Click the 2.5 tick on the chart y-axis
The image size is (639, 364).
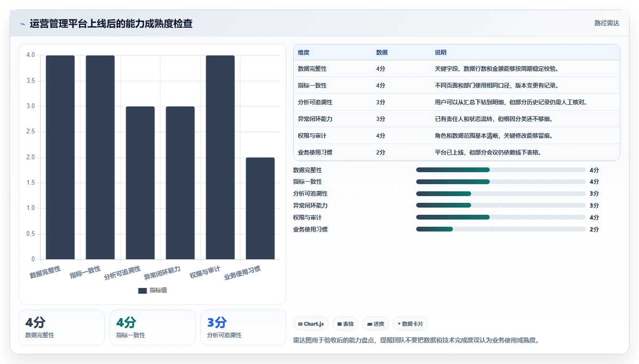tap(31, 132)
